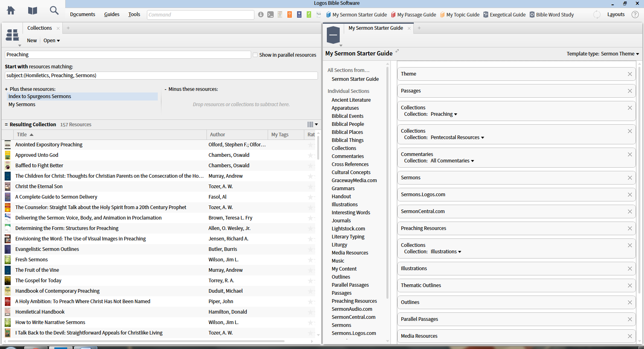The width and height of the screenshot is (644, 349).
Task: Click the Collections panel menu icon
Action: point(12,35)
